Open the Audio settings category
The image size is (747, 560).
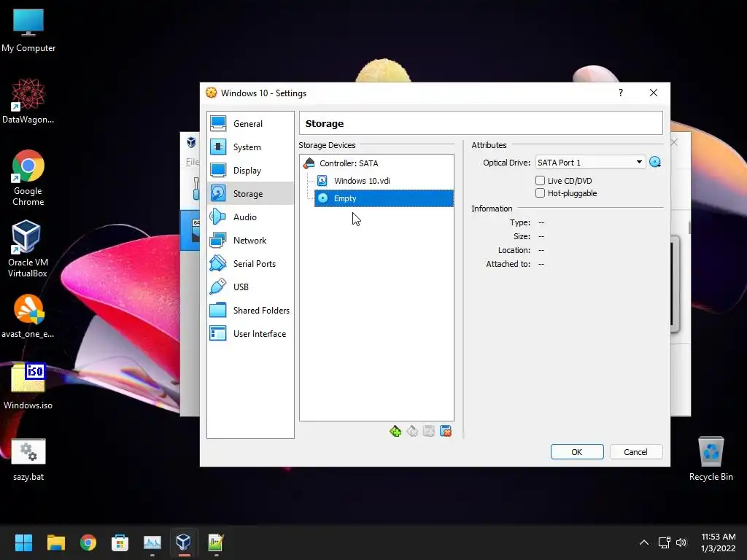coord(251,217)
